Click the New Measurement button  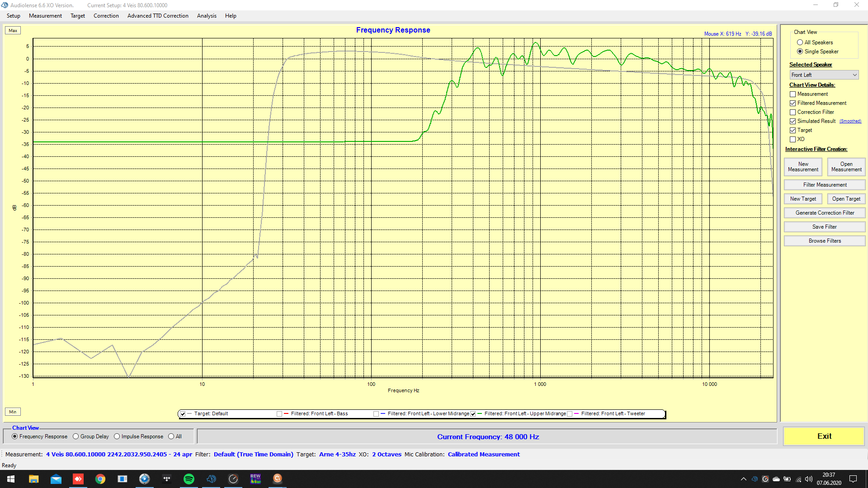[x=803, y=167]
